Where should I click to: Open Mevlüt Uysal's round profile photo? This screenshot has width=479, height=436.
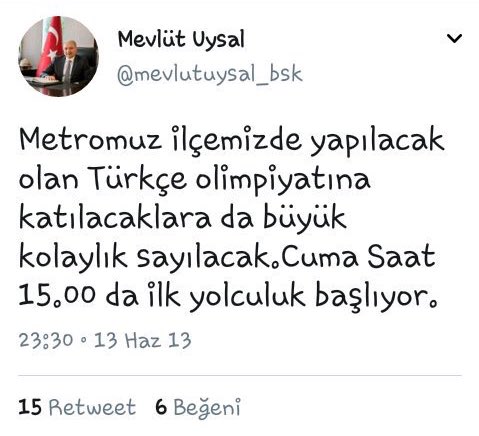coord(58,56)
